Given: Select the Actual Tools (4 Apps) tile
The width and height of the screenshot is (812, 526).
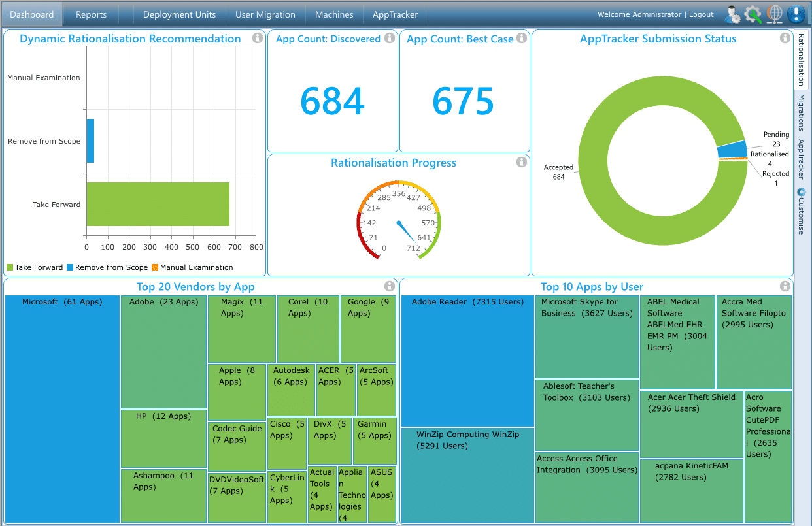Looking at the screenshot, I should pos(321,494).
